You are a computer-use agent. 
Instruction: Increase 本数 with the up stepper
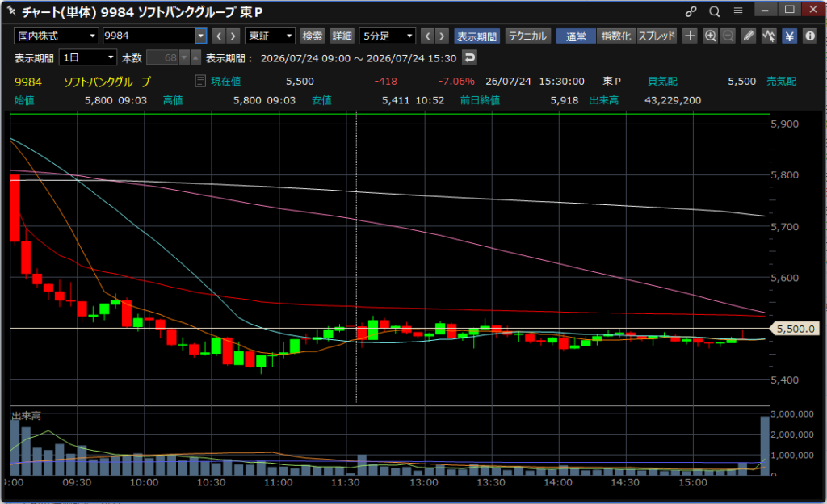coord(195,57)
